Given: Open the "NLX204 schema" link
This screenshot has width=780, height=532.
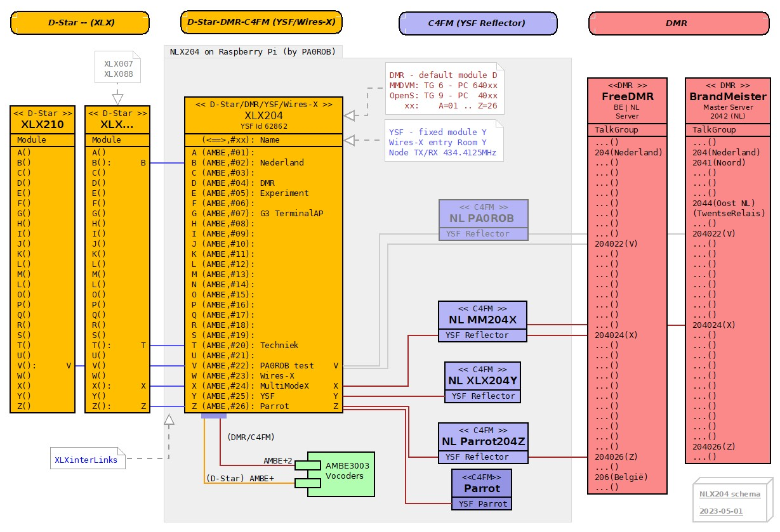Looking at the screenshot, I should pyautogui.click(x=730, y=495).
